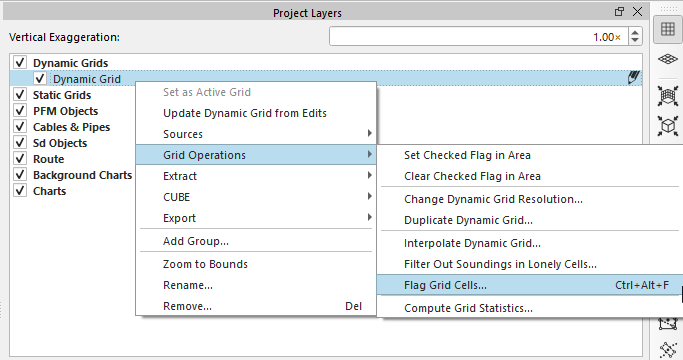
Task: Click the pencil edit icon on the Dynamic Grid row
Action: click(x=633, y=78)
